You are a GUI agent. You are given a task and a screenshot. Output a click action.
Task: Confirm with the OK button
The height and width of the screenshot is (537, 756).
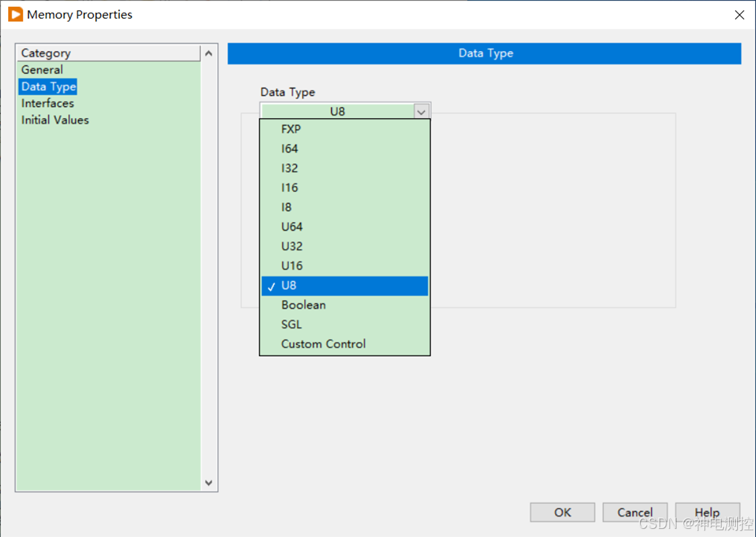(562, 512)
